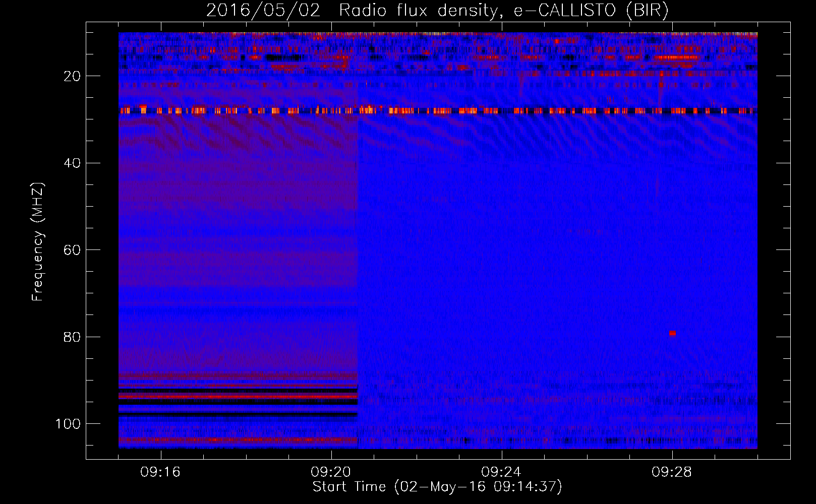Click the 60 MHz frequency tick label

pyautogui.click(x=73, y=250)
